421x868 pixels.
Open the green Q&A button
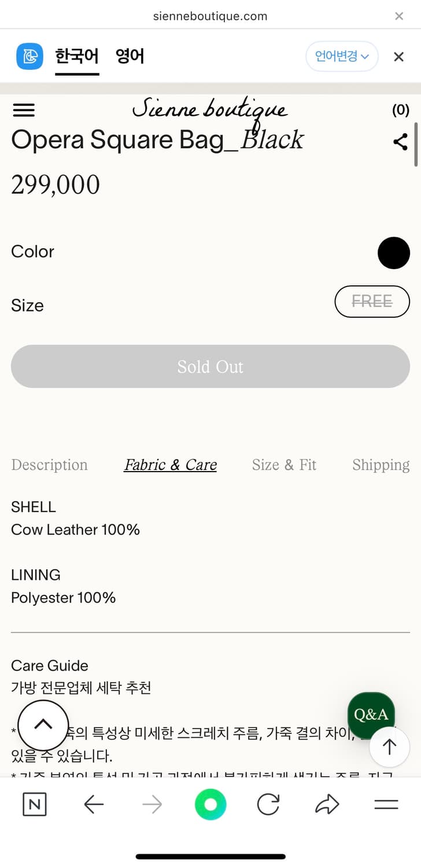(371, 715)
